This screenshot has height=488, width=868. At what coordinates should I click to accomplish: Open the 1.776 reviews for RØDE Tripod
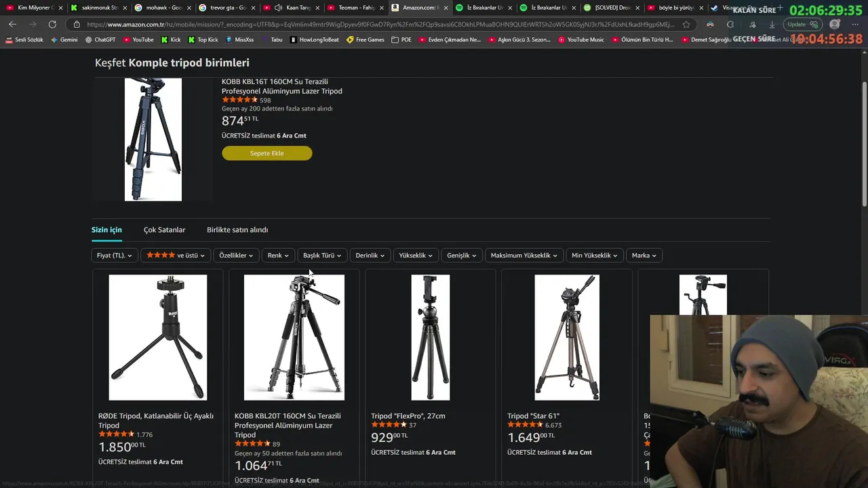tap(144, 434)
